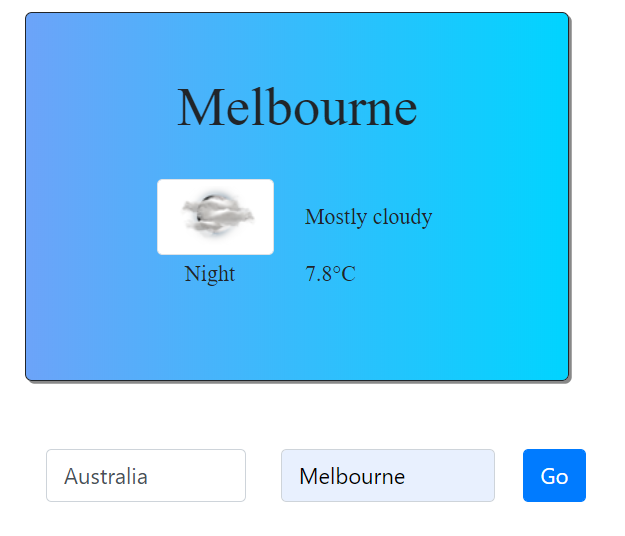
Task: Click the Night label under the icon
Action: pos(210,274)
